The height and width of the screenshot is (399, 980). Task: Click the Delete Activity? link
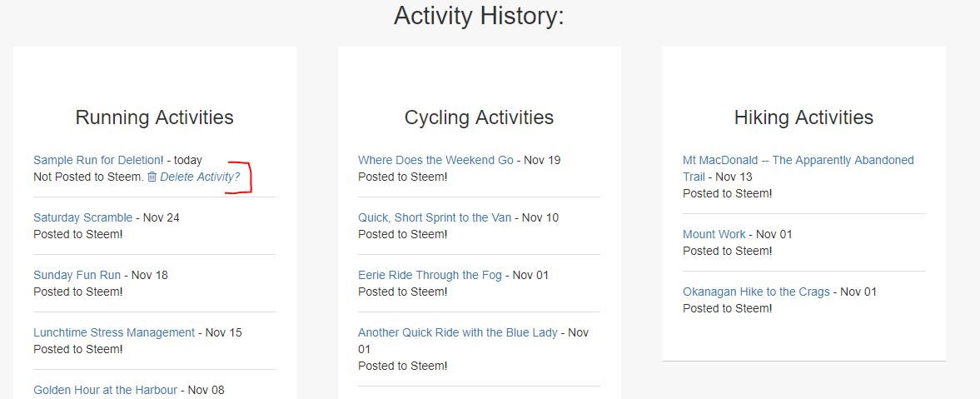pyautogui.click(x=200, y=177)
